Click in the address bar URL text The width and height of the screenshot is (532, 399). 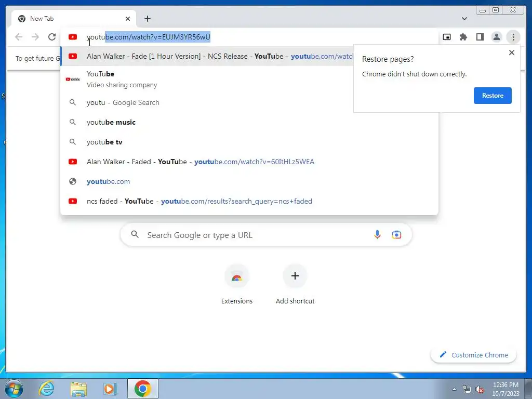149,37
